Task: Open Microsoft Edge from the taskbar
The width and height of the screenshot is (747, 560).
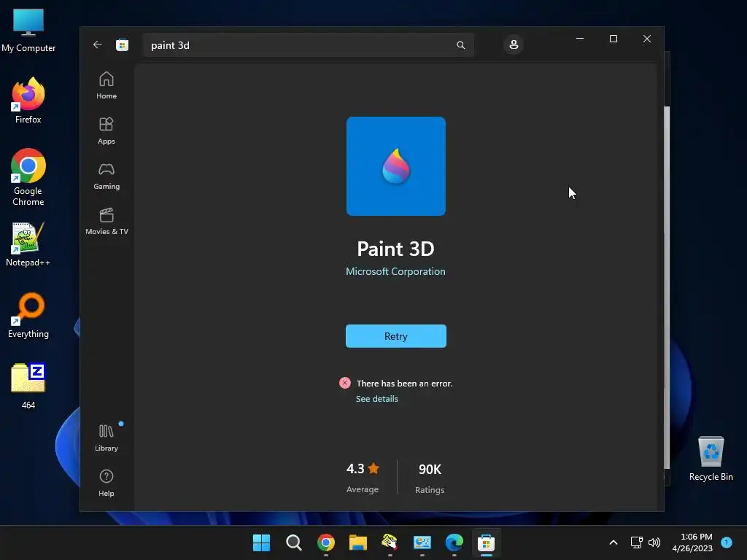Action: (454, 542)
